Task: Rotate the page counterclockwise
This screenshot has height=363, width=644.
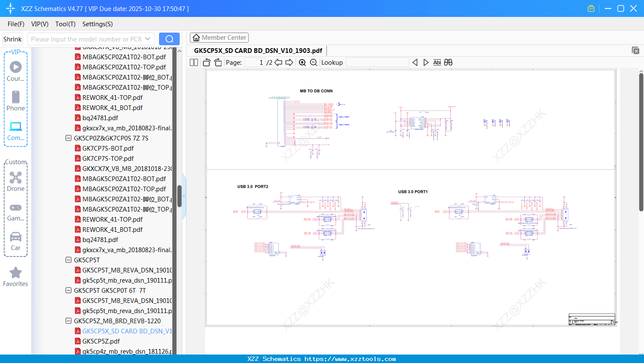Action: (x=207, y=63)
